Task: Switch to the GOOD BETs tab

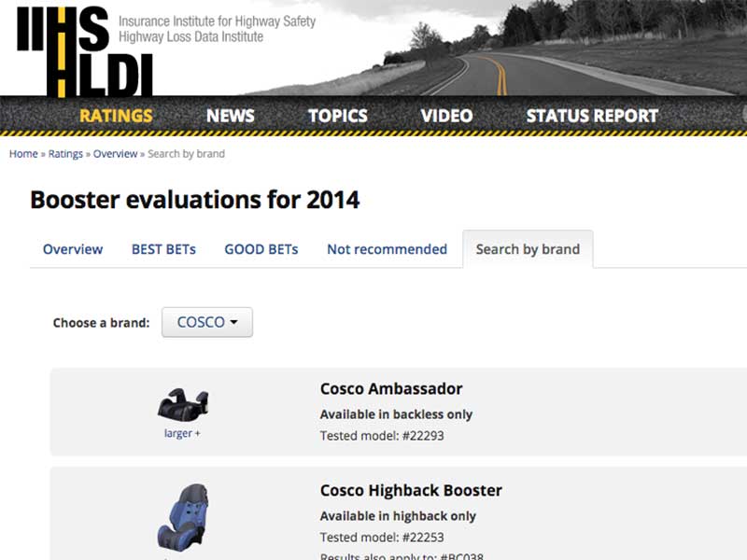Action: click(261, 249)
